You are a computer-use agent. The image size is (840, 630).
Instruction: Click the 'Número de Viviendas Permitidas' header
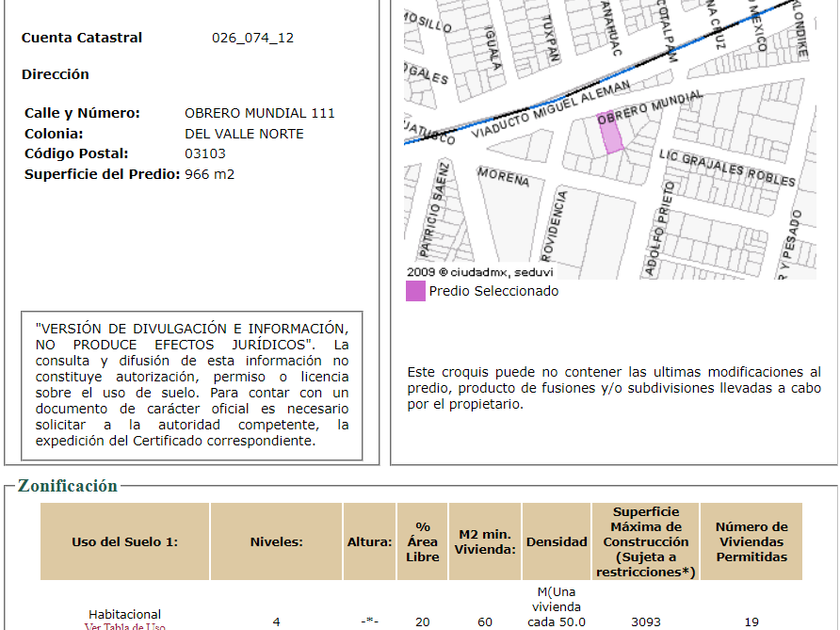[751, 542]
